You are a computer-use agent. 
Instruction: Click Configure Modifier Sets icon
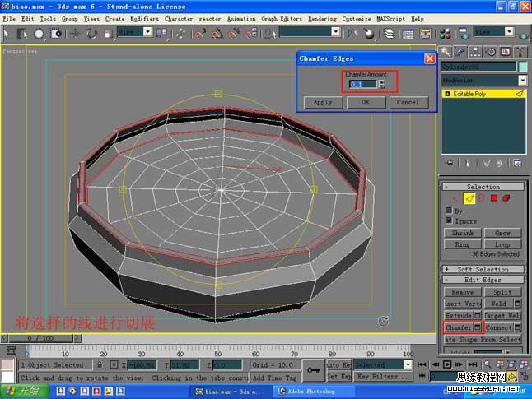[x=517, y=163]
